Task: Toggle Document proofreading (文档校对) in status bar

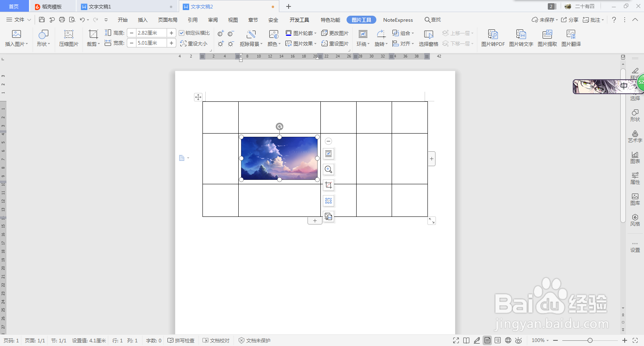Action: (x=216, y=340)
